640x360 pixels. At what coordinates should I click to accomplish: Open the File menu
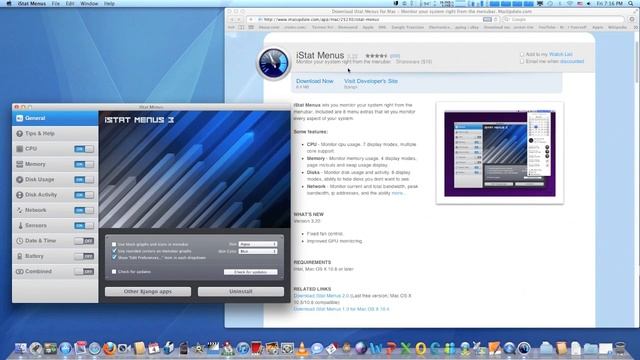tap(56, 3)
